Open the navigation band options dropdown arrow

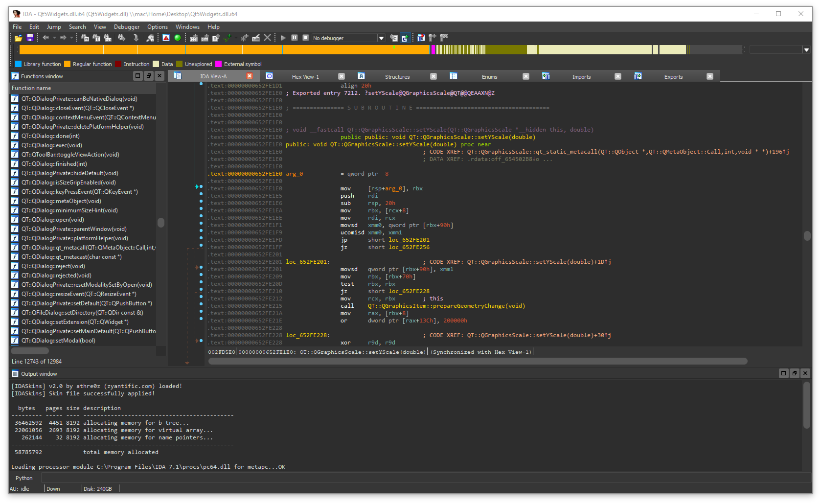pyautogui.click(x=806, y=50)
